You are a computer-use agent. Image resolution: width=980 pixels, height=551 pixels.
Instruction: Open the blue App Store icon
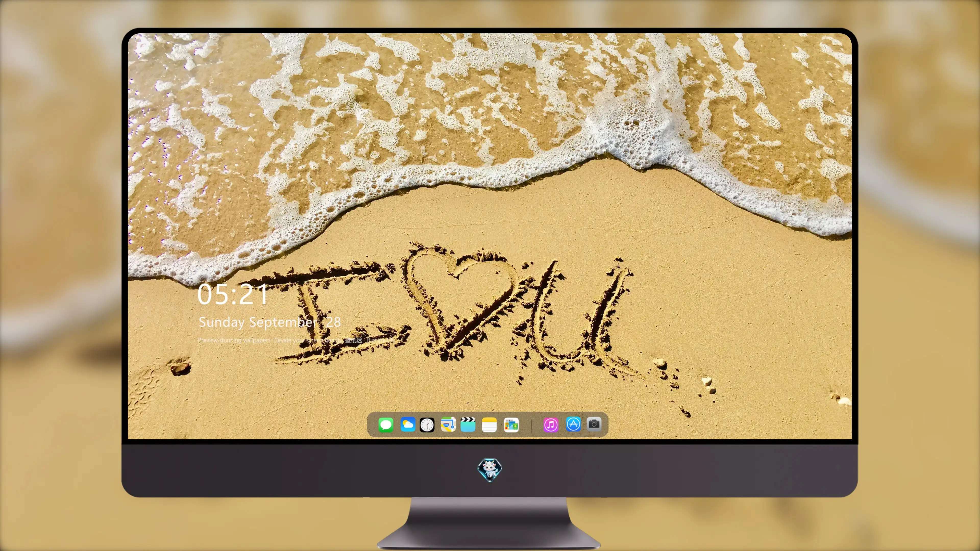coord(573,424)
